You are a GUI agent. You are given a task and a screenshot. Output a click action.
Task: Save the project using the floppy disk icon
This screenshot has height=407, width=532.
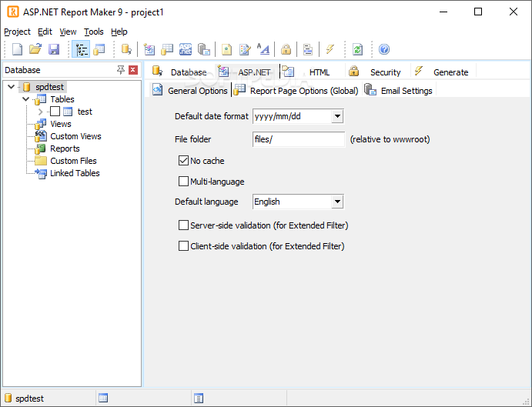[54, 49]
